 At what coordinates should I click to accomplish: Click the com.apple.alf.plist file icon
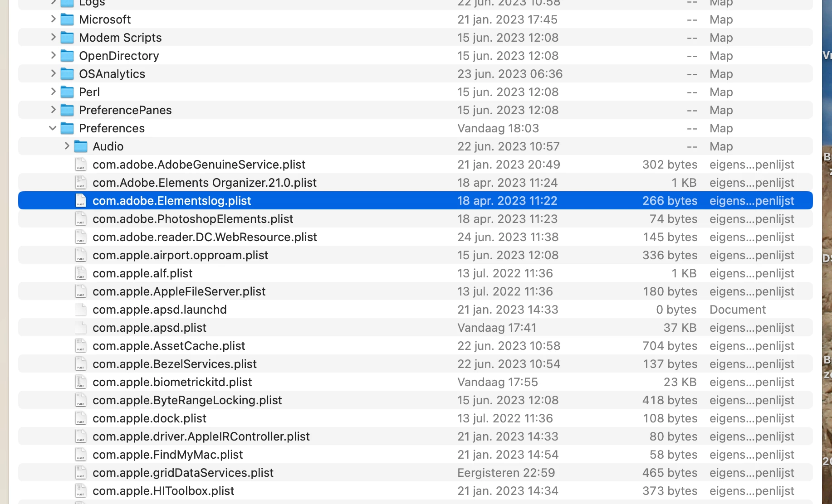81,273
